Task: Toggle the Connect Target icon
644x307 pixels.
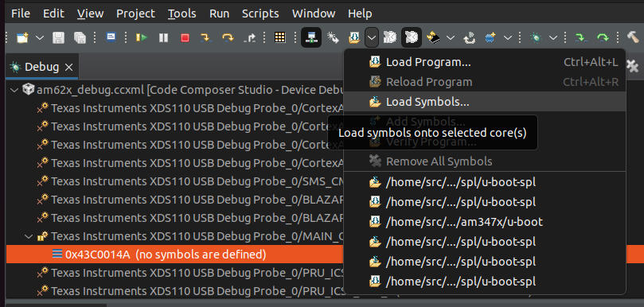Action: [x=311, y=37]
